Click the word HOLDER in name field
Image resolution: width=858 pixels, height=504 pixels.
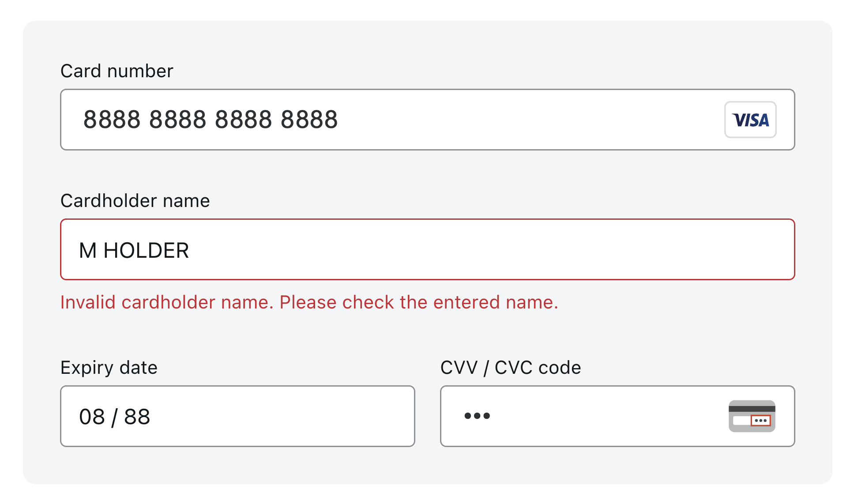point(146,251)
